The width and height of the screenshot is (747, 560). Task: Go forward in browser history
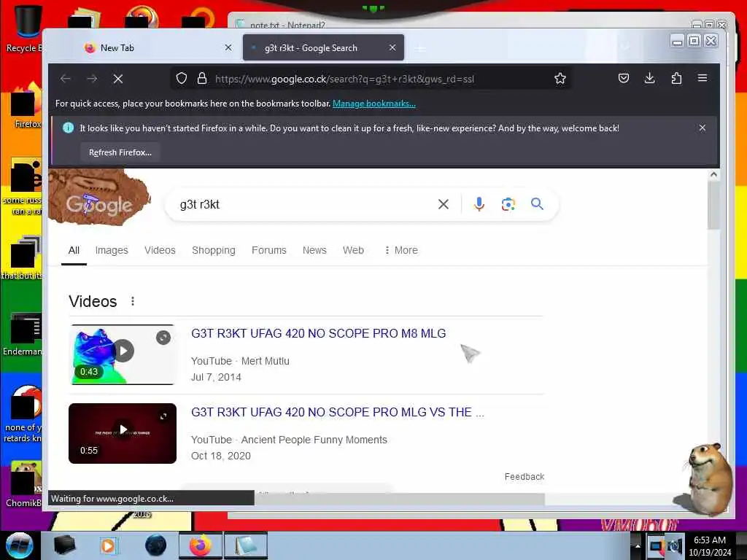pos(92,79)
